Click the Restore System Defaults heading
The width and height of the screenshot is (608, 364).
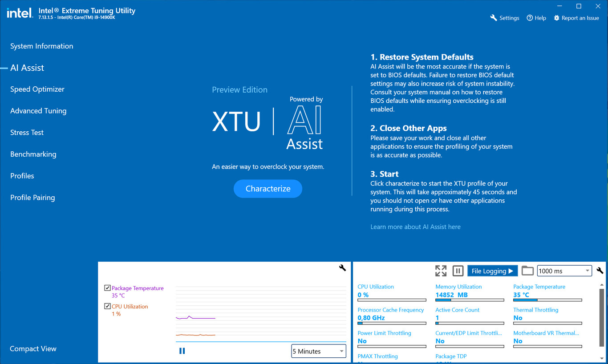point(422,57)
